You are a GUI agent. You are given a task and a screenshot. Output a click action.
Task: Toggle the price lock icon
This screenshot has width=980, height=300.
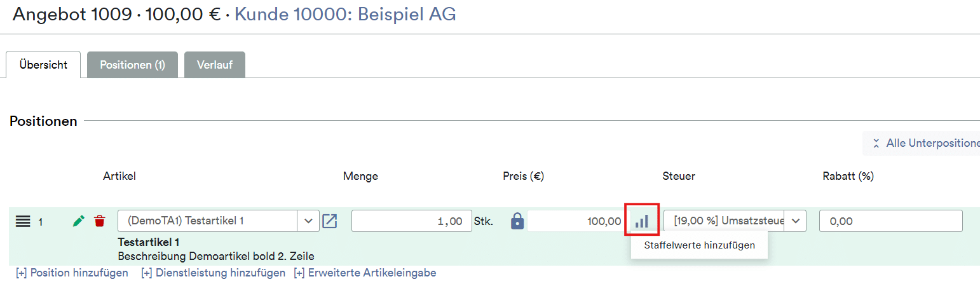517,221
